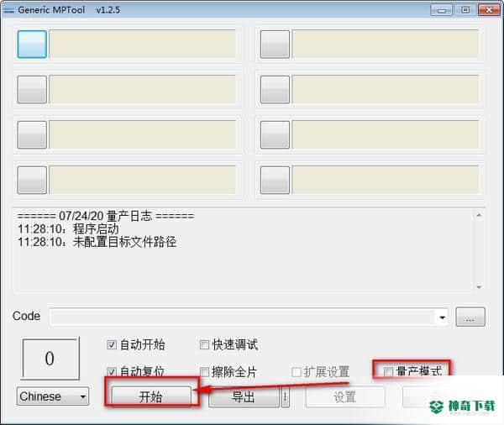504x425 pixels.
Task: Click the counter box showing 0
Action: pos(50,359)
